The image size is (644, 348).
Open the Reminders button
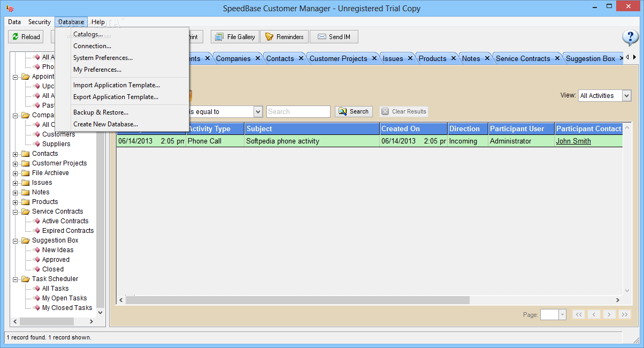coord(285,37)
